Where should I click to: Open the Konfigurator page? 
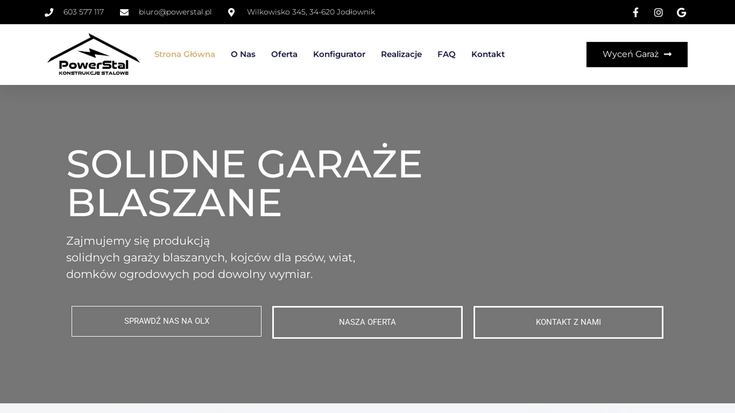click(x=339, y=54)
